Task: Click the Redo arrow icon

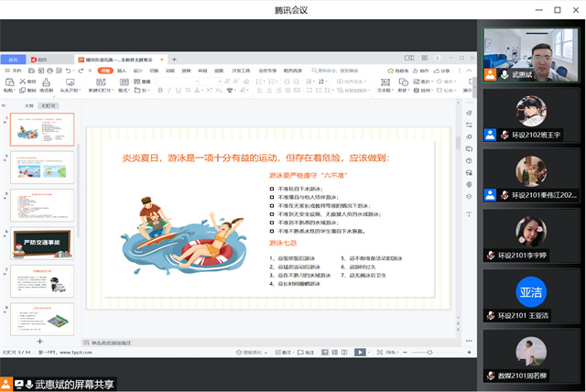Action: click(81, 71)
